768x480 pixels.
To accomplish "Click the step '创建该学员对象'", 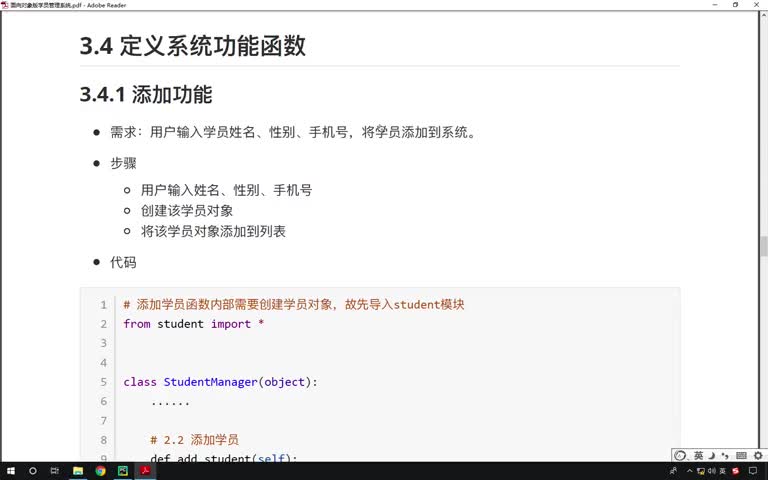I will 187,211.
